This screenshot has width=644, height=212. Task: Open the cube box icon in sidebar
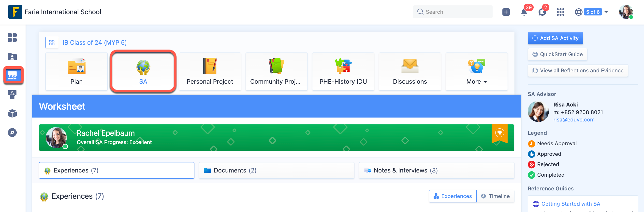pyautogui.click(x=12, y=113)
